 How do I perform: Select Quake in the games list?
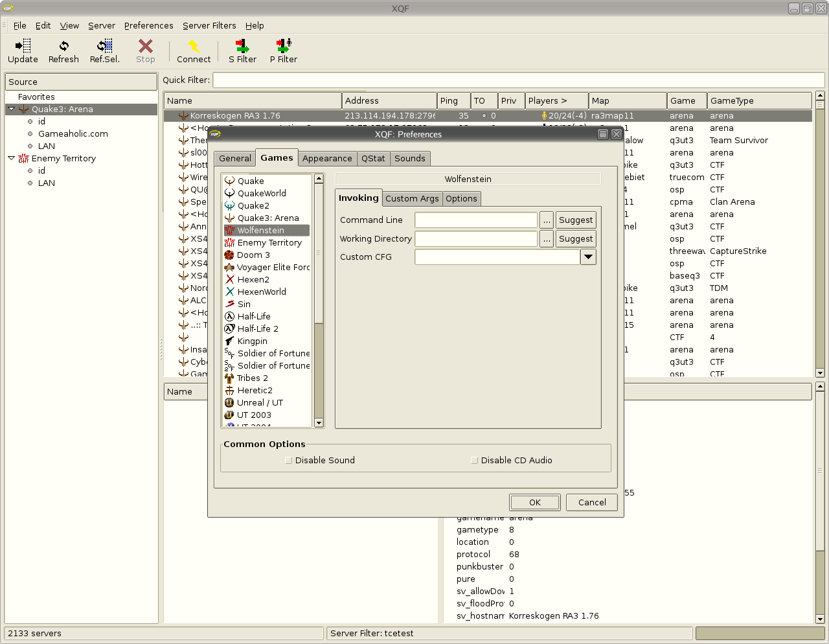(267, 181)
